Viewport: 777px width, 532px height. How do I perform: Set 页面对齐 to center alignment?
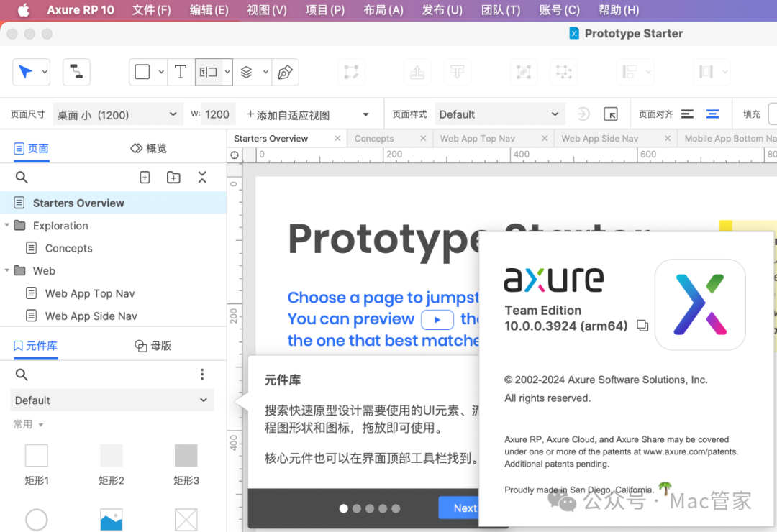tap(712, 114)
